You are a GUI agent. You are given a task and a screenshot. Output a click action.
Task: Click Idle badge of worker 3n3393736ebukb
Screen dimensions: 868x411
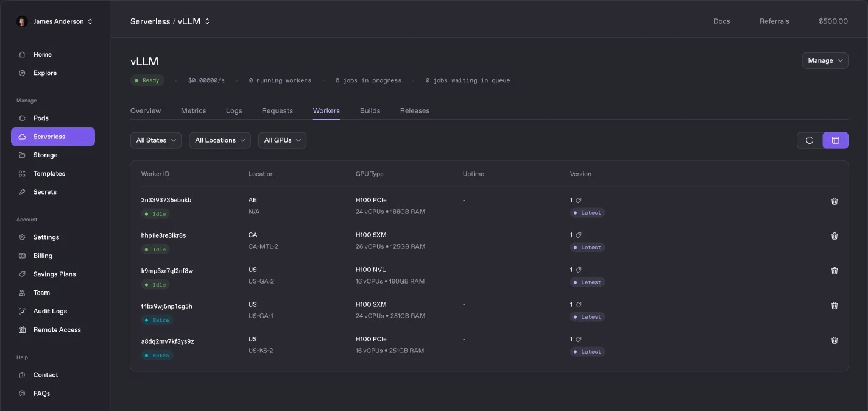[x=155, y=214]
